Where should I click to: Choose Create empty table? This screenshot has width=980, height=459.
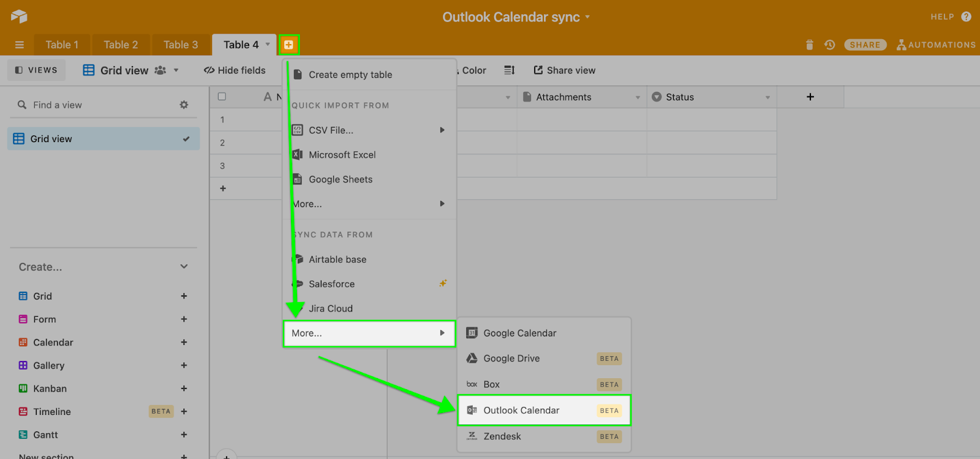point(370,75)
